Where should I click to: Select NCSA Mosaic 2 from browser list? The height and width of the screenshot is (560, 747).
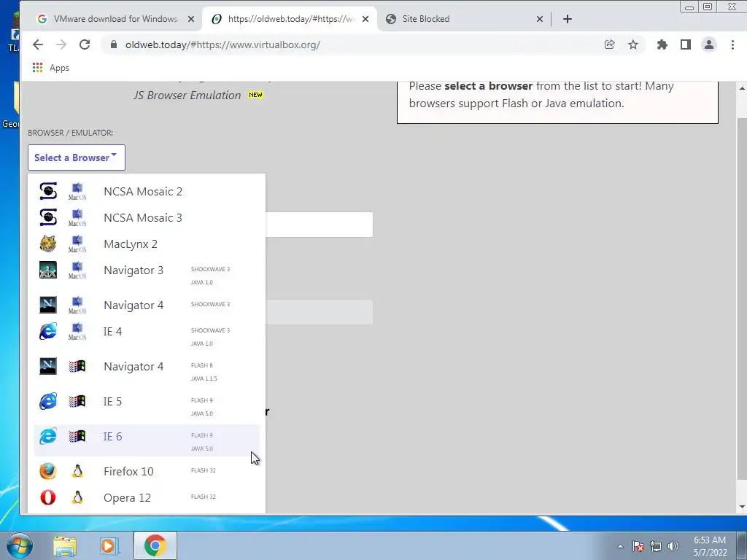[147, 192]
